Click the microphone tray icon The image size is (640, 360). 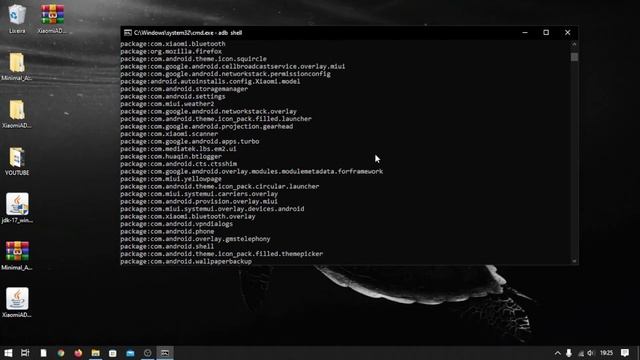point(569,353)
